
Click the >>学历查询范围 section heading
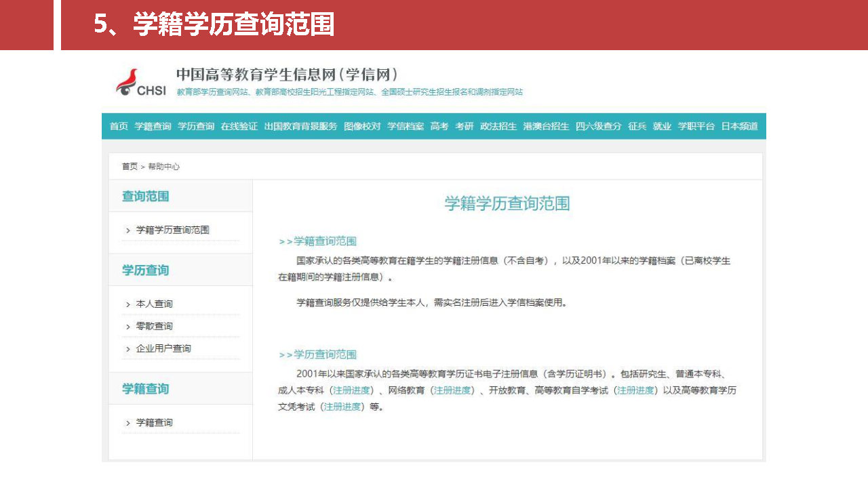click(317, 354)
